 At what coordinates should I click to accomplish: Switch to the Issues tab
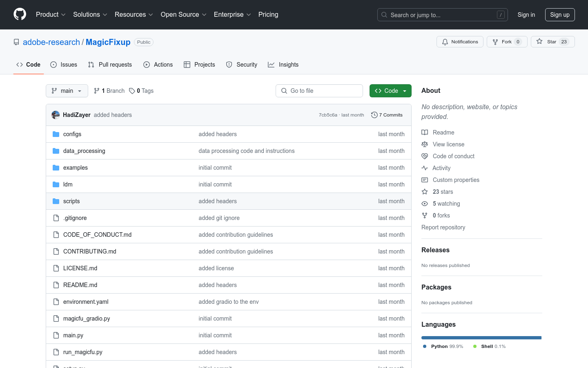64,65
